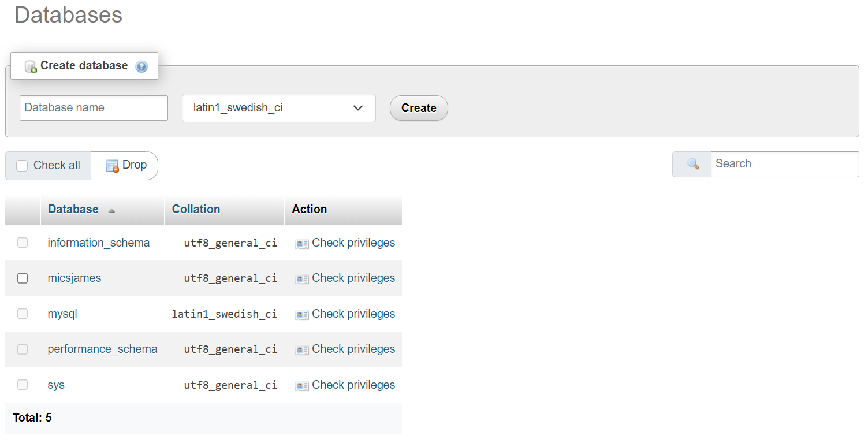Open the sys database link
The width and height of the screenshot is (868, 443).
(55, 385)
